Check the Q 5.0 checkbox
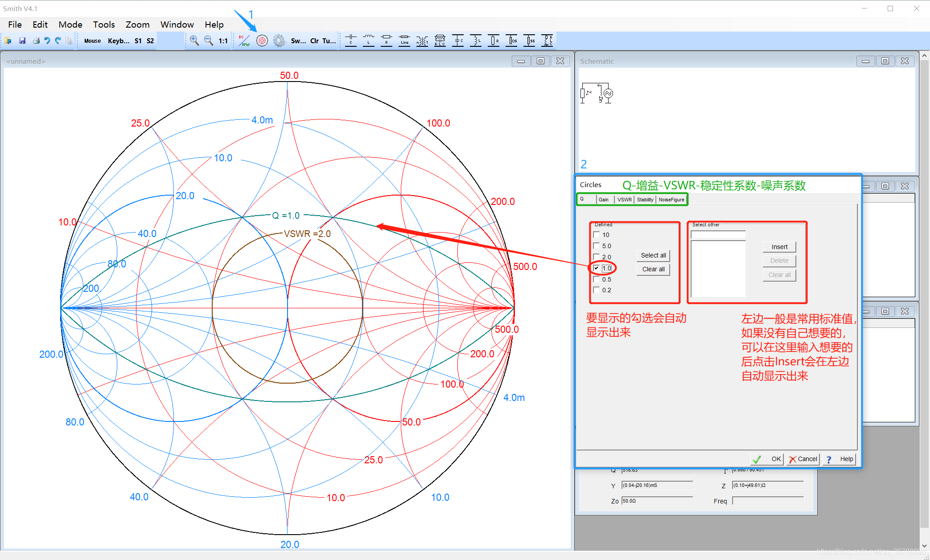Screen dimensions: 930x560 tap(597, 246)
